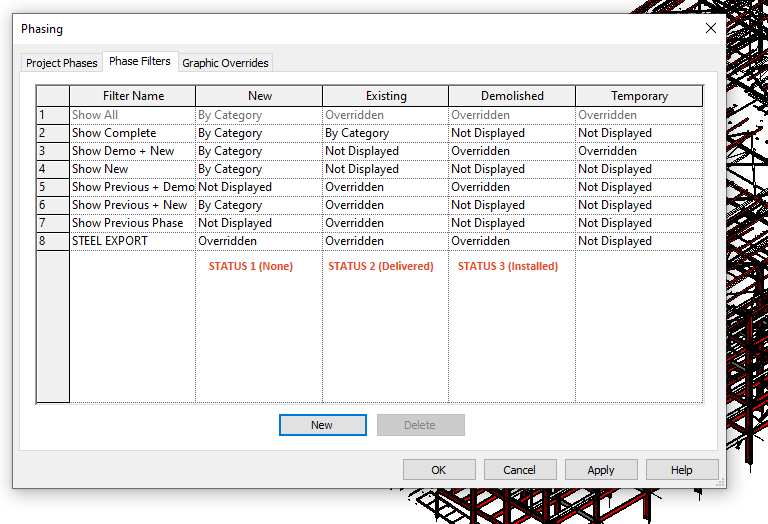Click the Show Demo + New filter name
The width and height of the screenshot is (768, 524).
click(x=133, y=151)
